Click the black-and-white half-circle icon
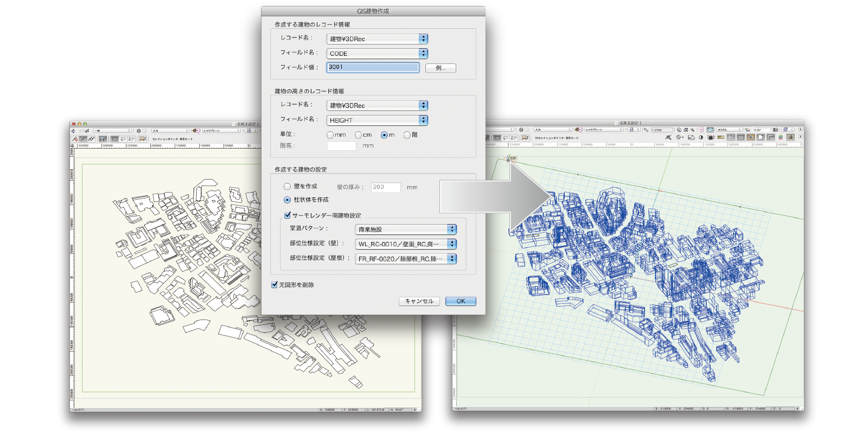 [701, 138]
